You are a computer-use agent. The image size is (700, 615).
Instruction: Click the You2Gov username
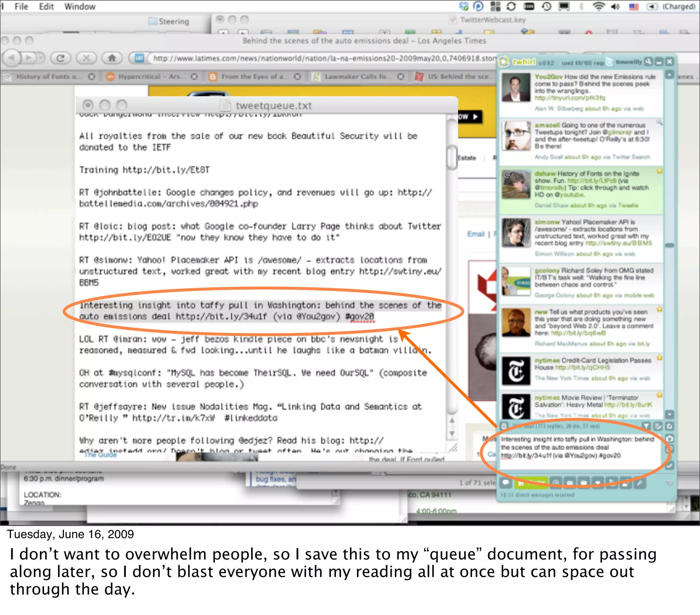point(549,77)
